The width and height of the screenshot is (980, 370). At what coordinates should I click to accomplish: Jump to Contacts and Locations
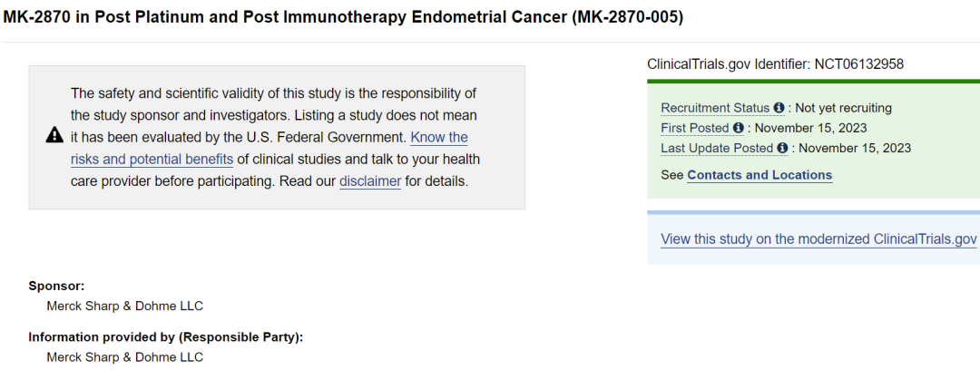tap(759, 175)
